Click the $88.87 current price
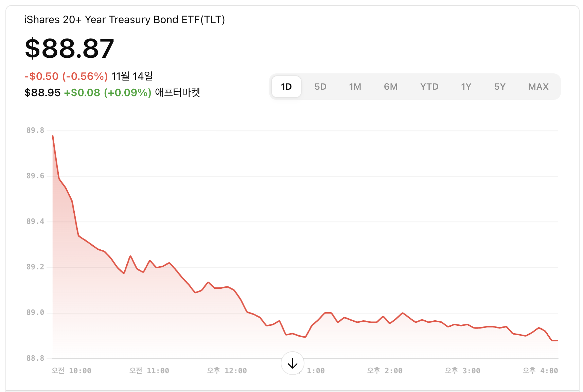 point(69,48)
